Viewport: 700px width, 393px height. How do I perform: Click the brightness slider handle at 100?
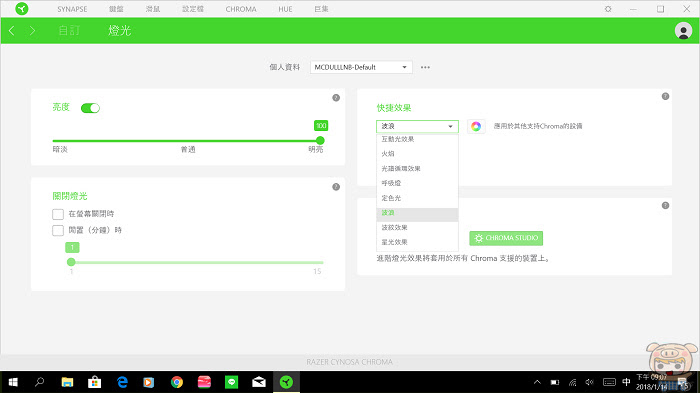coord(320,141)
